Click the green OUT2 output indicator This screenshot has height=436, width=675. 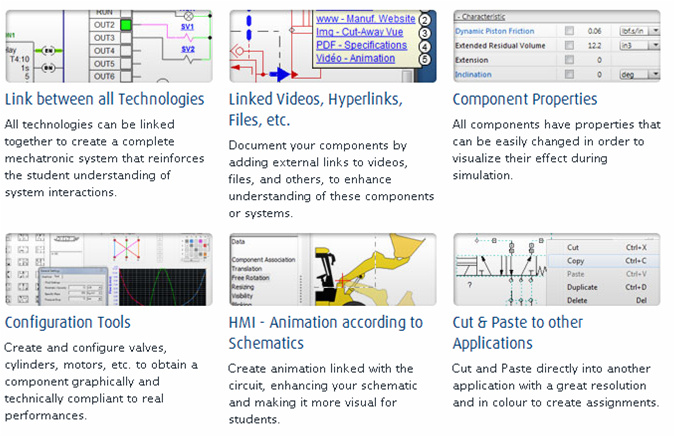(x=126, y=25)
